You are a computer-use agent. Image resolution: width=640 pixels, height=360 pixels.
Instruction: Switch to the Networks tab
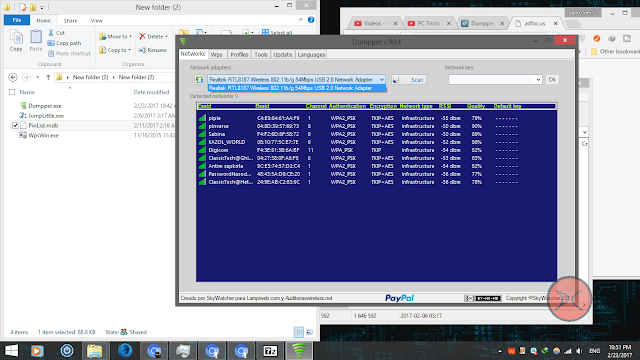point(193,54)
